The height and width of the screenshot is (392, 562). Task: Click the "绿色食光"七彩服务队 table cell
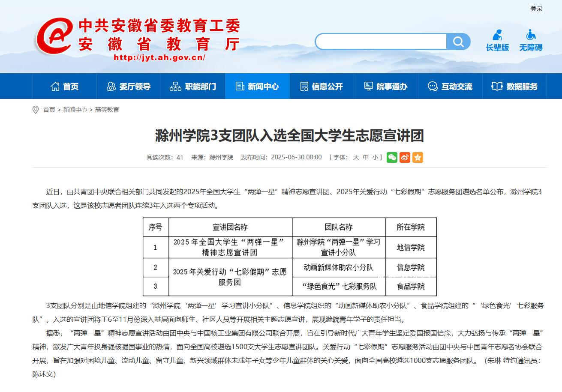click(x=339, y=286)
